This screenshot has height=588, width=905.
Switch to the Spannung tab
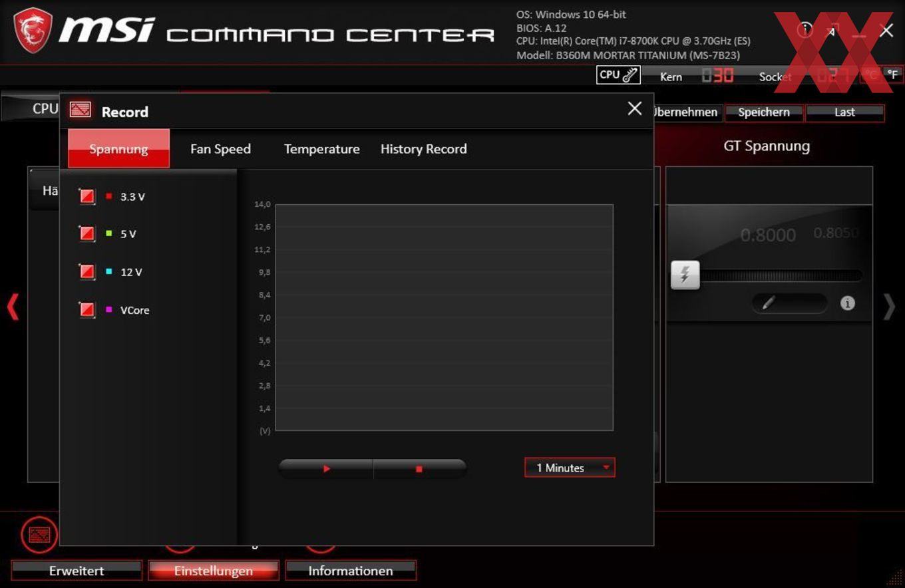pos(118,148)
